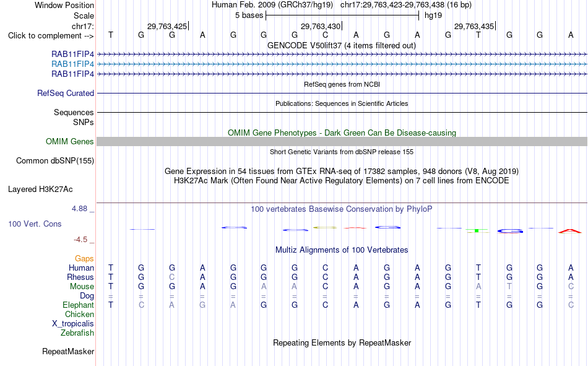Screen dimensions: 588x366
Task: Click 'RefSeq genes from NCBI' title
Action: tap(342, 84)
